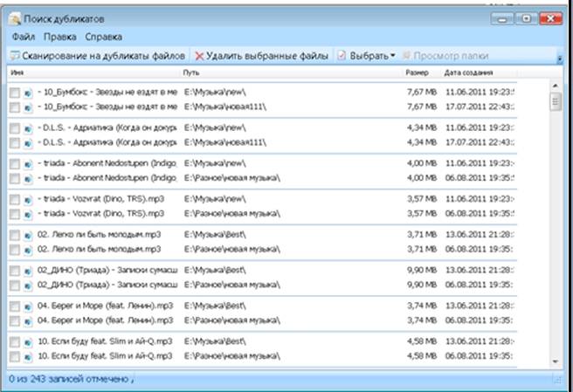Click the Выбрать document icon in toolbar
Screen dimensions: 573x392
click(342, 55)
